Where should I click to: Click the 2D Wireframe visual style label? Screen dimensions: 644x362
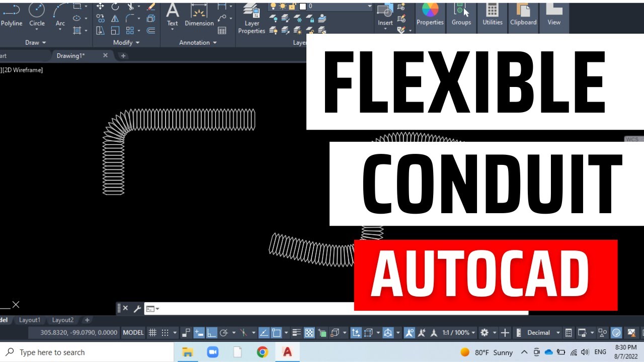tap(23, 70)
